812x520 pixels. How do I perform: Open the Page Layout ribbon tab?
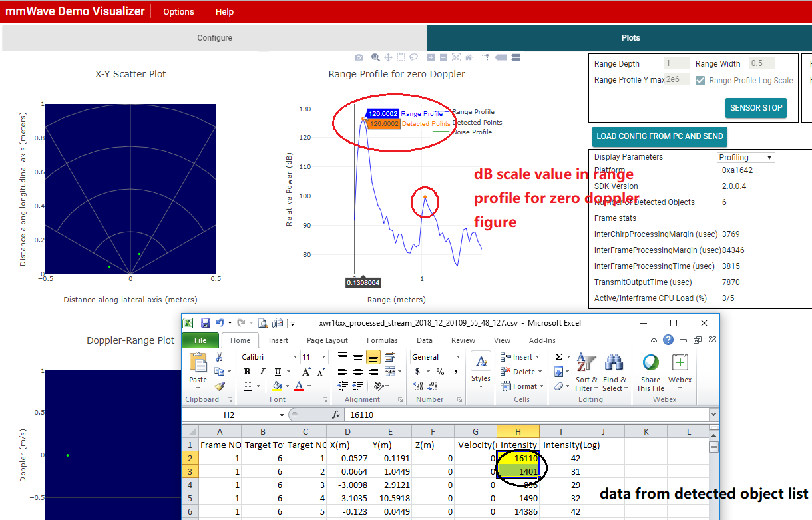pos(328,340)
